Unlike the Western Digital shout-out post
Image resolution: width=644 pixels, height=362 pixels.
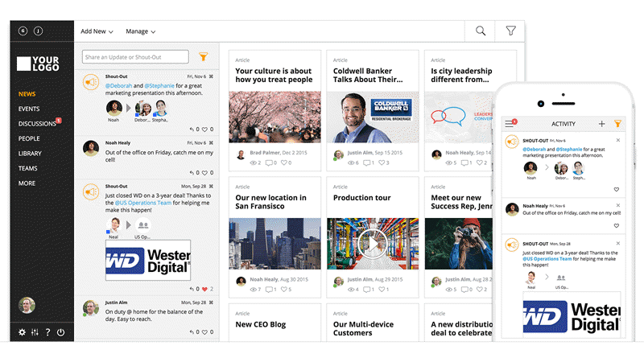(205, 289)
